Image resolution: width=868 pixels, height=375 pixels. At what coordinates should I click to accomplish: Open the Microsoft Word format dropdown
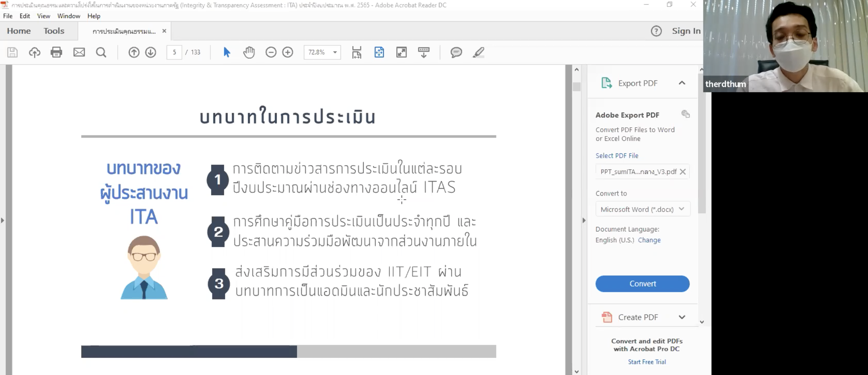coord(643,209)
